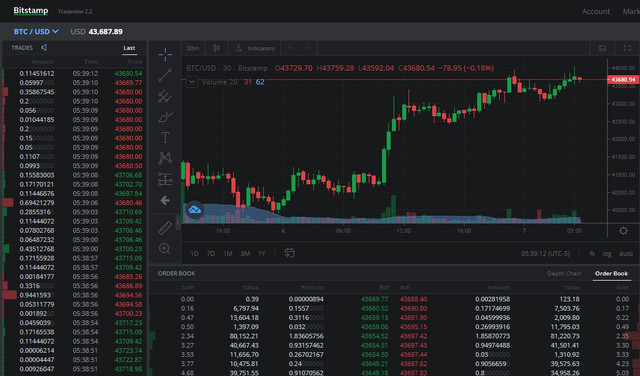Viewport: 640px width, 376px height.
Task: Set chart range to 7D
Action: [211, 254]
